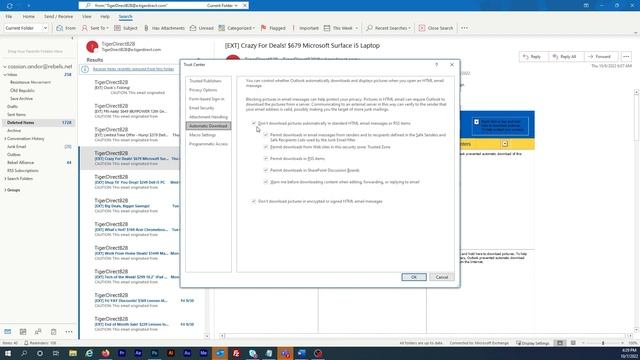Click the Trust Center help question mark

[436, 65]
